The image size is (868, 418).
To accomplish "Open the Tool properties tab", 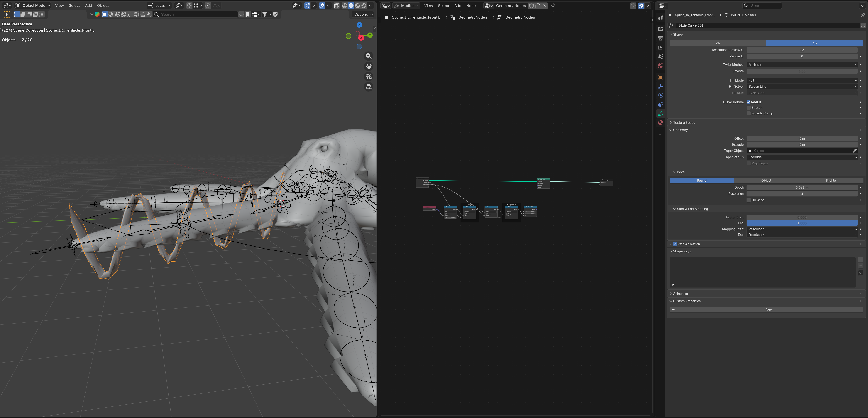I will (660, 17).
